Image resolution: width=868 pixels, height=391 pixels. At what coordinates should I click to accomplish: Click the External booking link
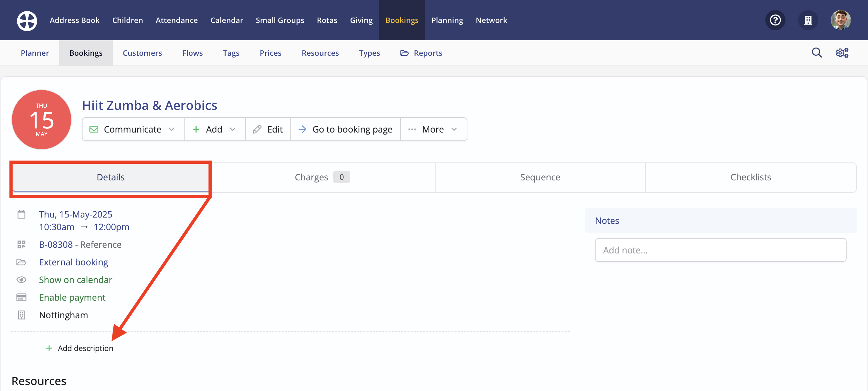tap(73, 262)
